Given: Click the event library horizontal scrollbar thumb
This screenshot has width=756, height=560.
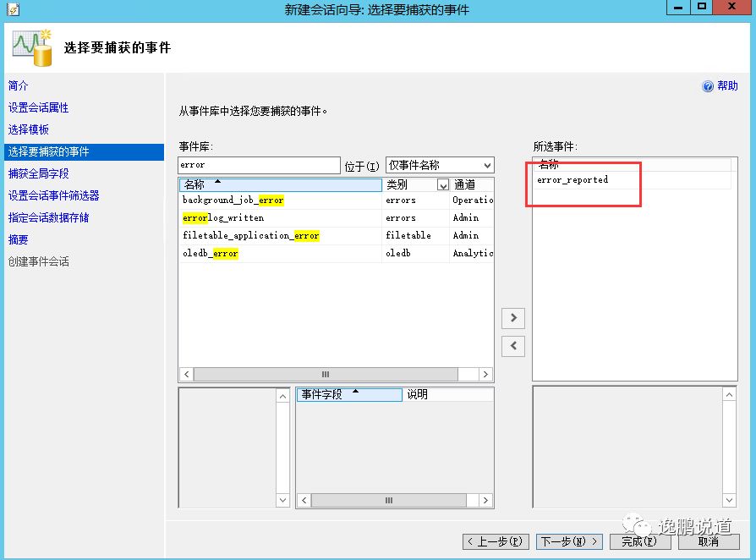Looking at the screenshot, I should point(326,374).
